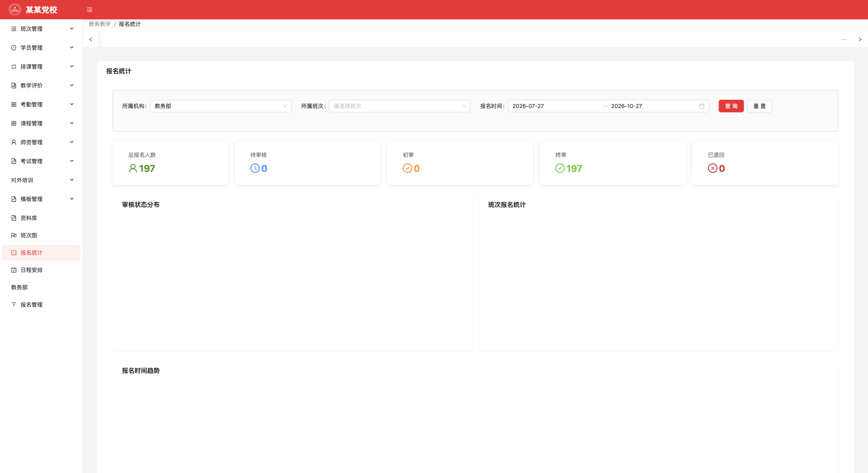Open 报名管理 in the sidebar
Image resolution: width=868 pixels, height=473 pixels.
[41, 305]
